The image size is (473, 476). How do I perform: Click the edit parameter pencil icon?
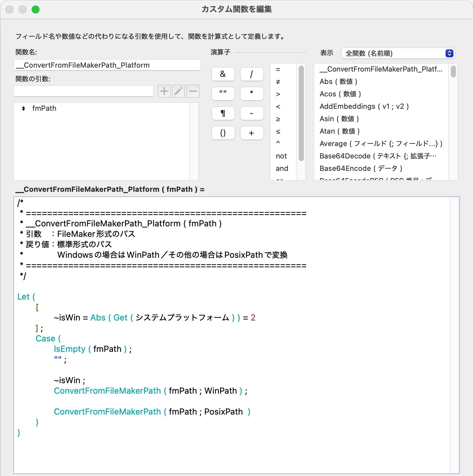pos(179,91)
